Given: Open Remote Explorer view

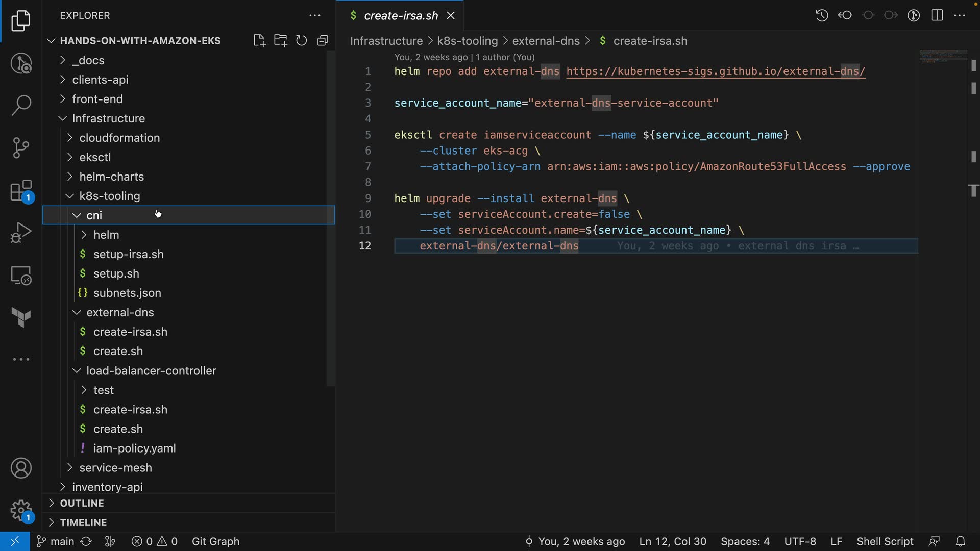Looking at the screenshot, I should [21, 275].
